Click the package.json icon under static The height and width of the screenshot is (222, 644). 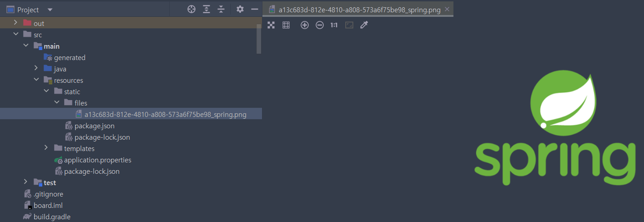[69, 126]
